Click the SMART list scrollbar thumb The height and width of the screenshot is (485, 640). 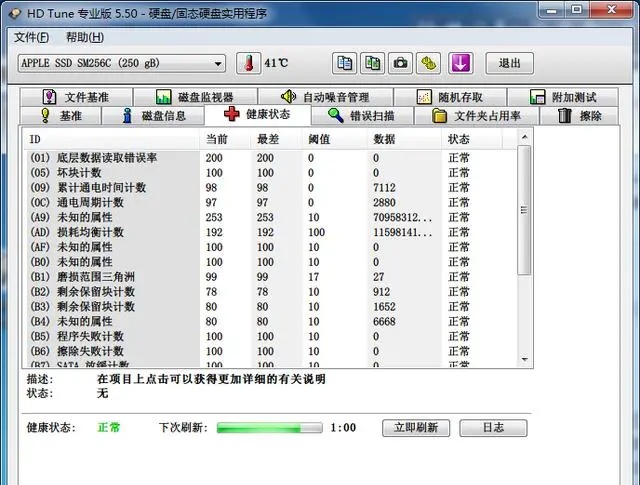[524, 210]
